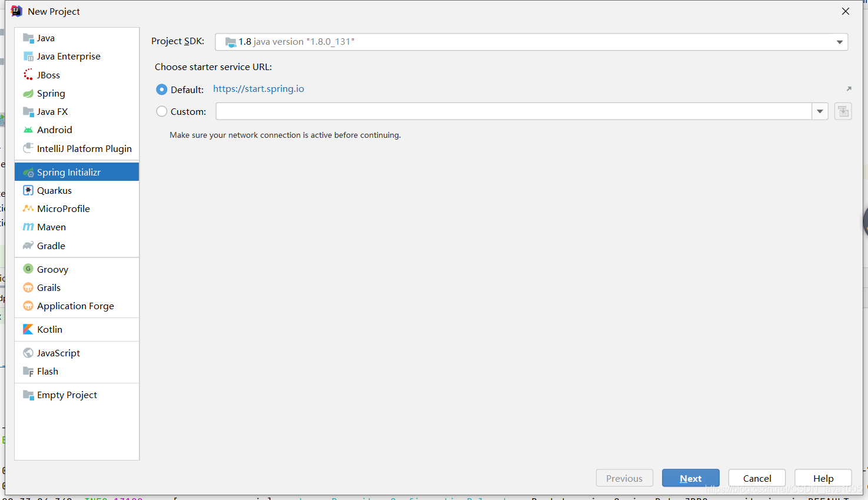Select the Android robot icon
Image resolution: width=868 pixels, height=500 pixels.
[28, 130]
